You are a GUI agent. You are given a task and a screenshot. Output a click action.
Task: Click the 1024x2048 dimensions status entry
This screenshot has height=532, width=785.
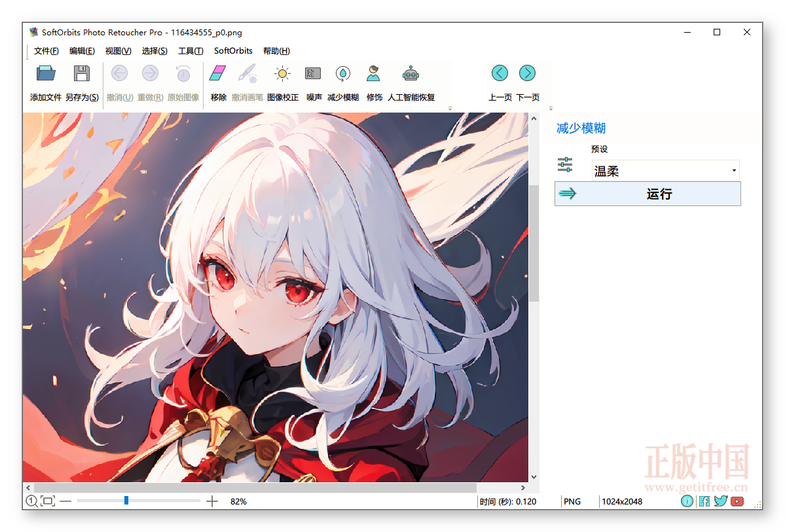coord(622,501)
